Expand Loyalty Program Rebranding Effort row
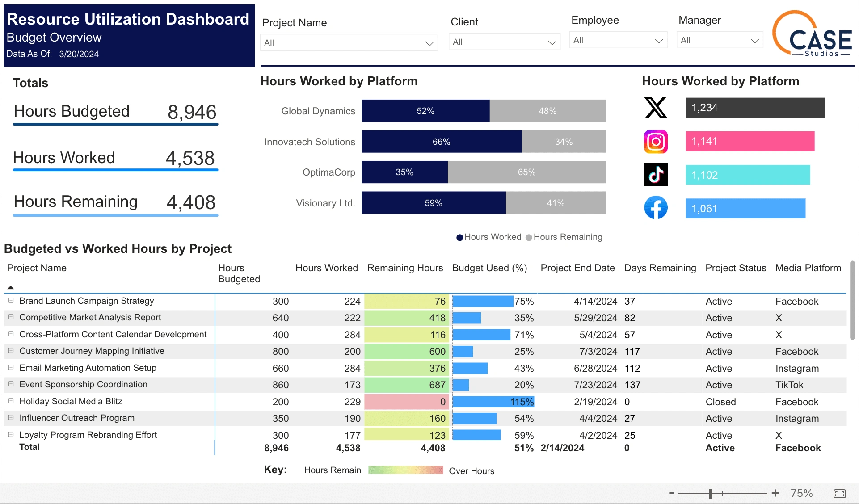Viewport: 859px width, 504px height. [x=11, y=435]
